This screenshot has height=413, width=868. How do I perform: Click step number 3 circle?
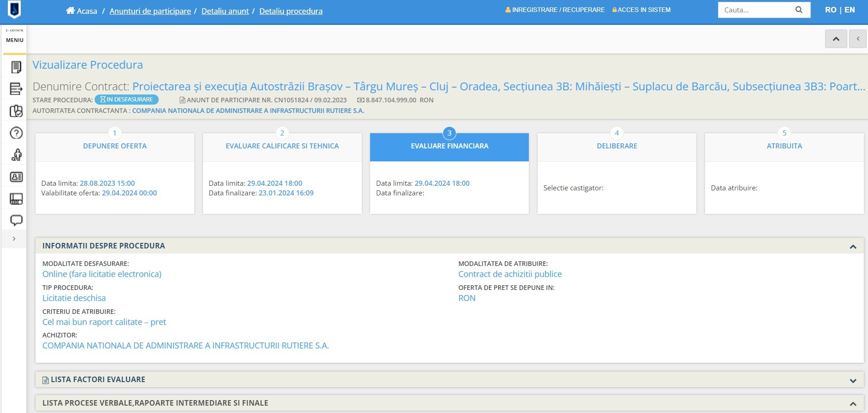point(449,133)
